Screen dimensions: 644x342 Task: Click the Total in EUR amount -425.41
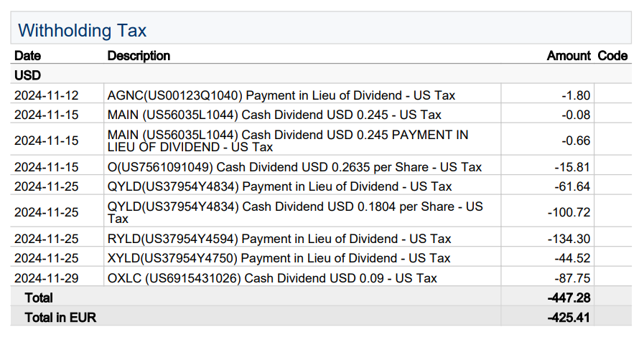(568, 317)
